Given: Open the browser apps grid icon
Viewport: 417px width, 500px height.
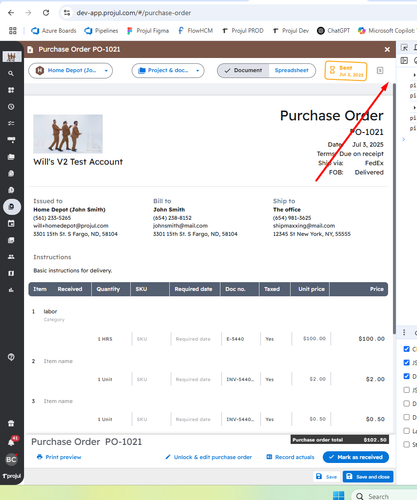Looking at the screenshot, I should [13, 31].
